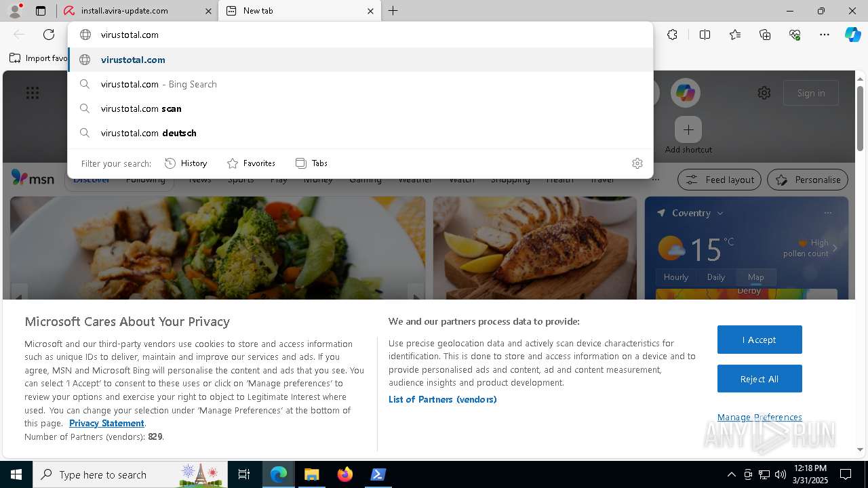The height and width of the screenshot is (488, 868).
Task: Open the notification center icon
Action: 846,474
